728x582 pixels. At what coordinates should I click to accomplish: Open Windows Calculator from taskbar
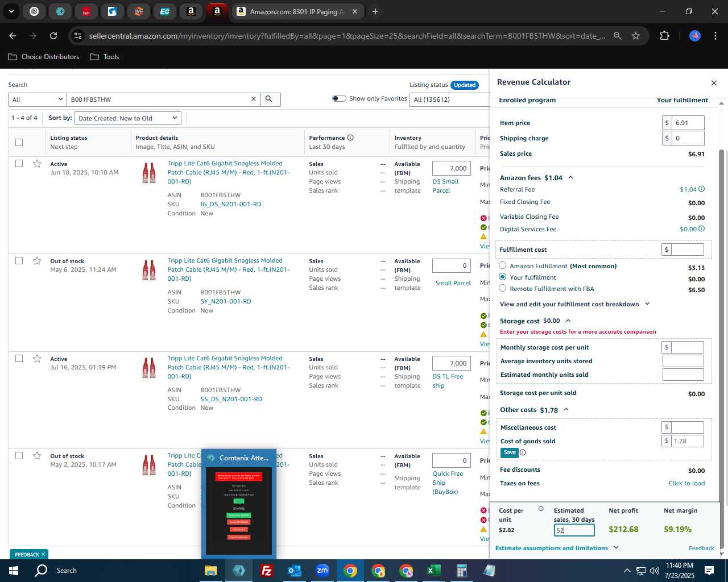(x=461, y=571)
